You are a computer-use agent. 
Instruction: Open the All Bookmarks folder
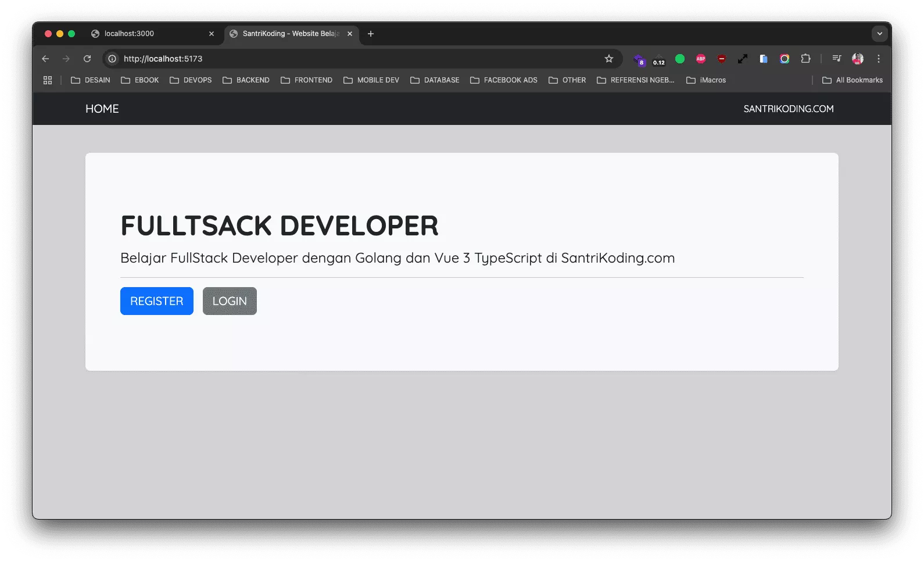coord(853,80)
